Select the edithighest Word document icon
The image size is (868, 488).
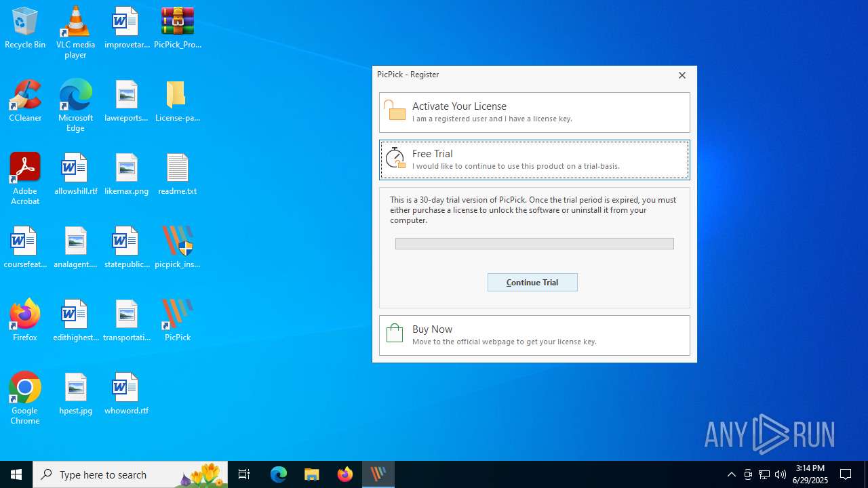pyautogui.click(x=75, y=321)
